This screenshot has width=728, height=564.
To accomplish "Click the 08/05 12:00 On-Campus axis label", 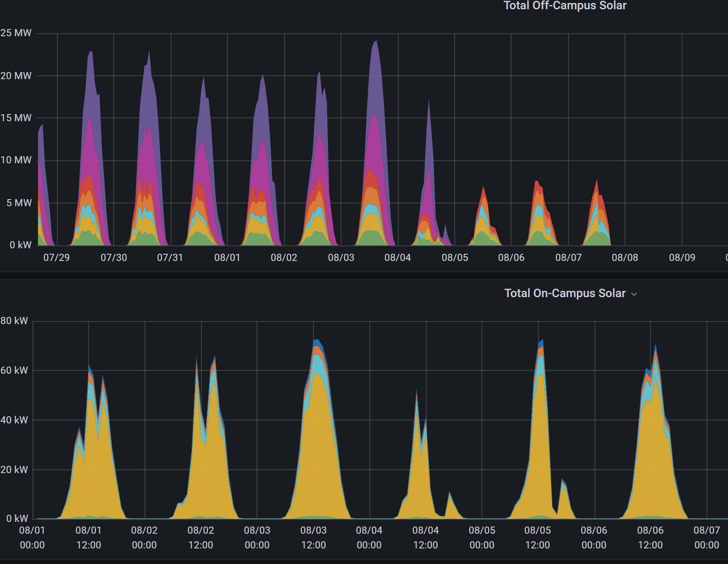I will (x=538, y=537).
